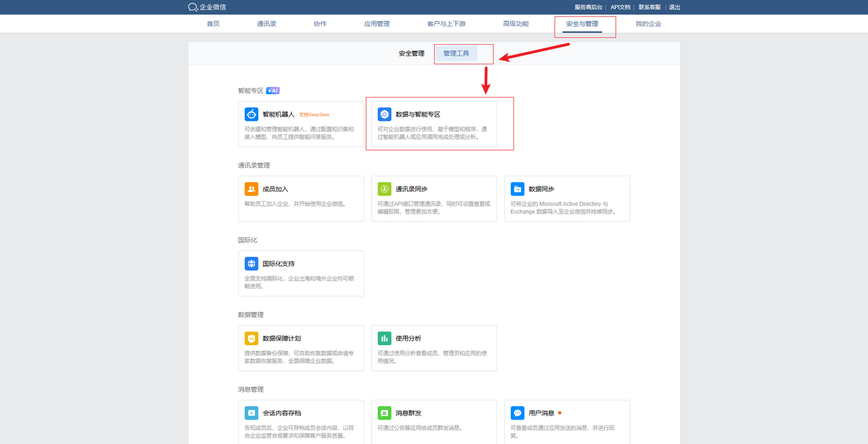This screenshot has width=868, height=444.
Task: Click the green 使用分析 chart icon
Action: tap(384, 338)
